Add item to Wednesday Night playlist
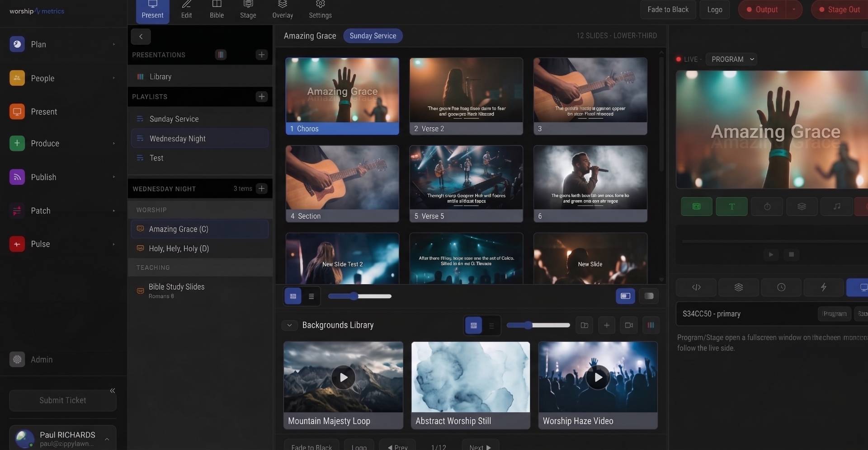Screen dimensions: 868x450 point(261,188)
